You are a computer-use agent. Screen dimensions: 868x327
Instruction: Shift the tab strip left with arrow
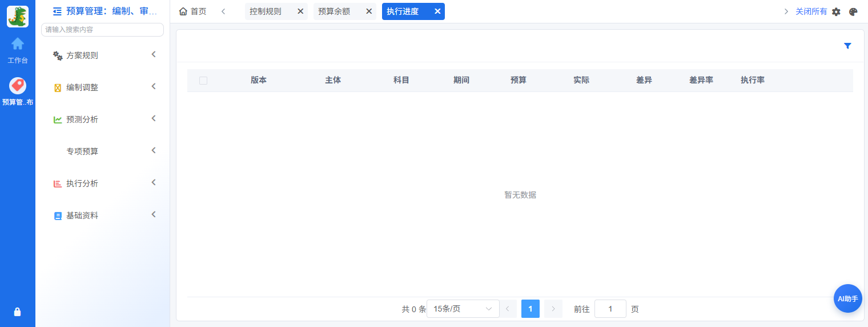[x=223, y=11]
